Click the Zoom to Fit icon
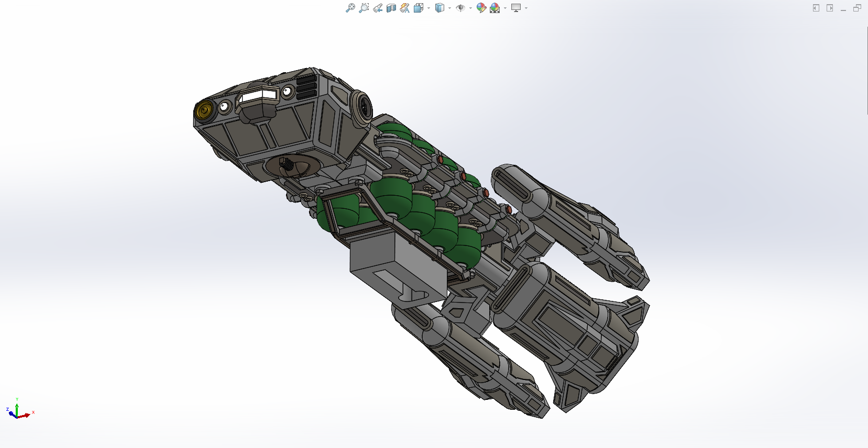The height and width of the screenshot is (448, 868). coord(350,8)
